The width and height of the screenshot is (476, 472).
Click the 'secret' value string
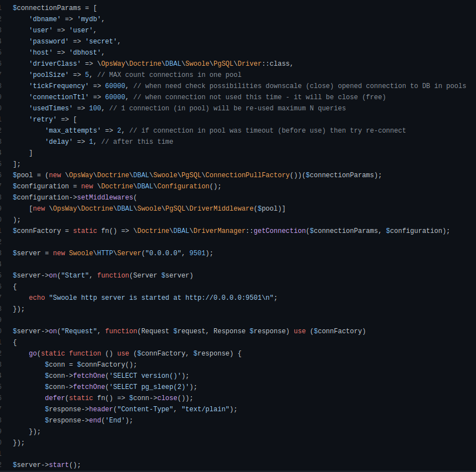pyautogui.click(x=101, y=41)
